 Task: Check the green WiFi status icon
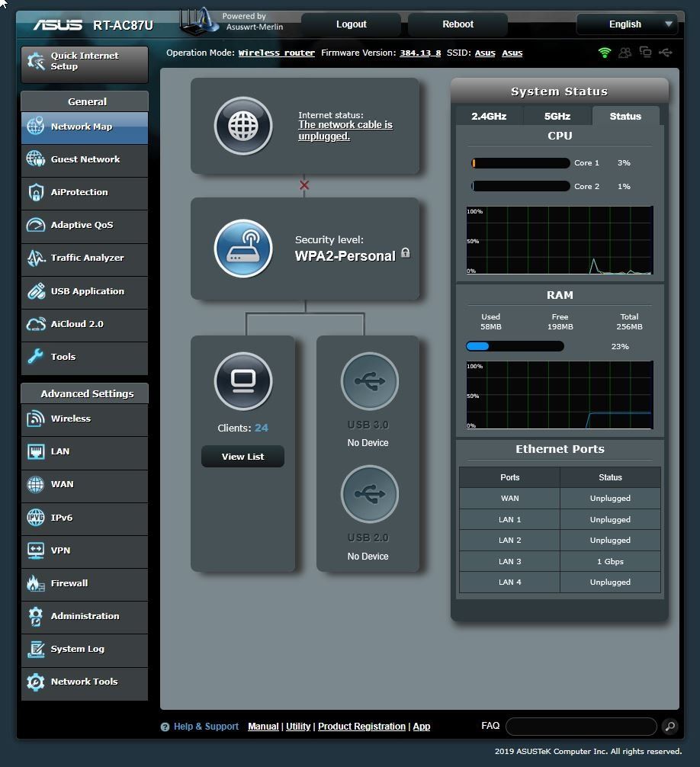[x=605, y=53]
